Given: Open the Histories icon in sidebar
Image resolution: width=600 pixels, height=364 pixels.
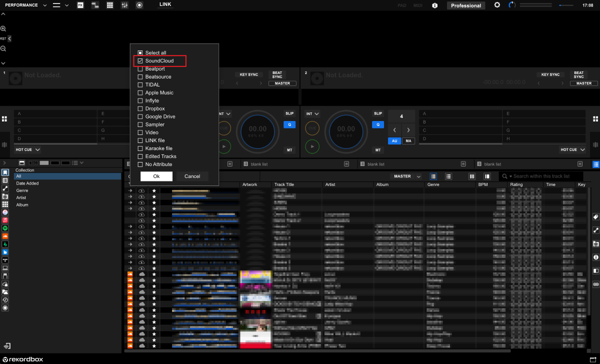Looking at the screenshot, I should click(x=5, y=299).
